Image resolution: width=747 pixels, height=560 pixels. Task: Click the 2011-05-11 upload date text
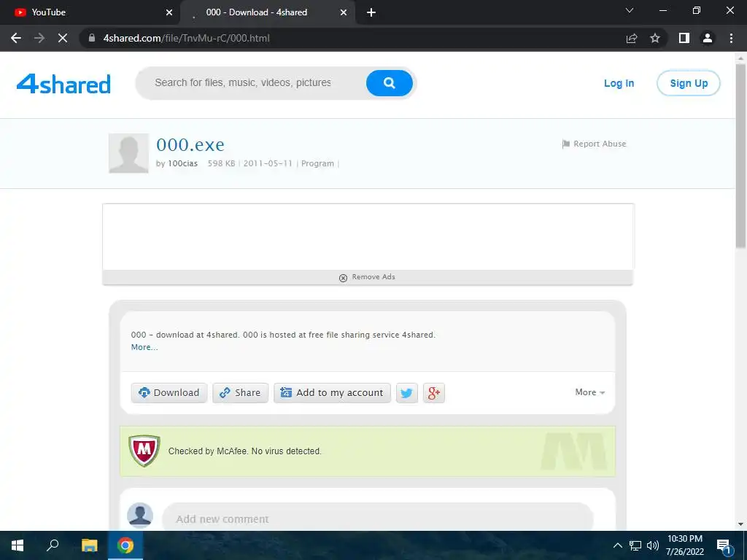[268, 163]
